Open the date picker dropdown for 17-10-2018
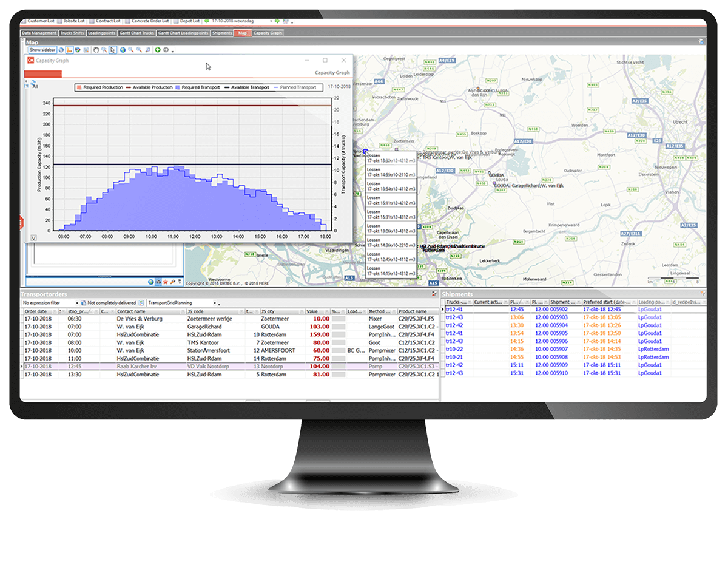This screenshot has height=570, width=728. click(x=269, y=21)
